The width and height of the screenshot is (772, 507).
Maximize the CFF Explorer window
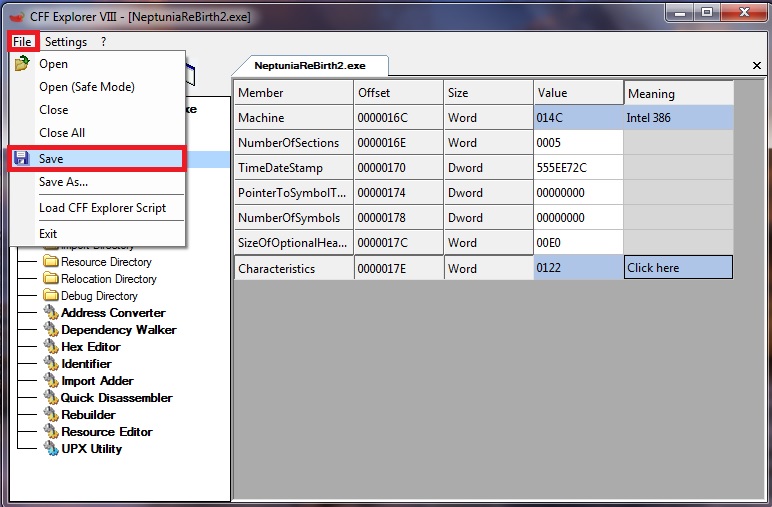(x=707, y=13)
